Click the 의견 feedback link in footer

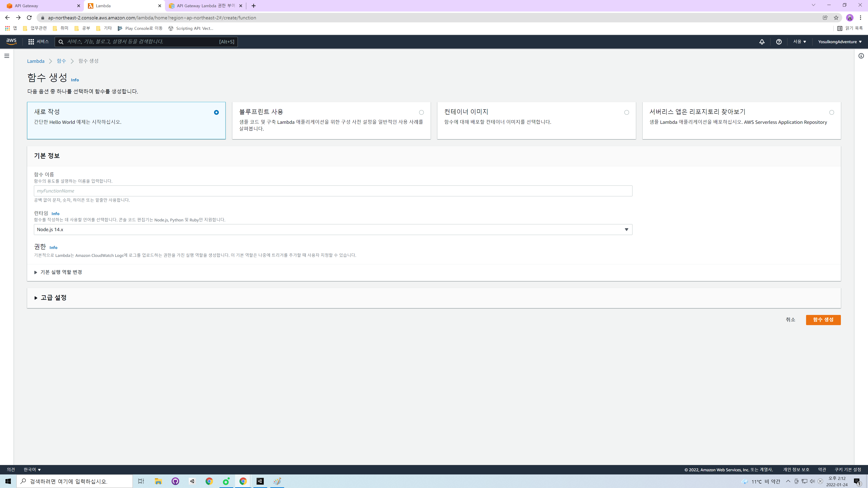tap(11, 469)
